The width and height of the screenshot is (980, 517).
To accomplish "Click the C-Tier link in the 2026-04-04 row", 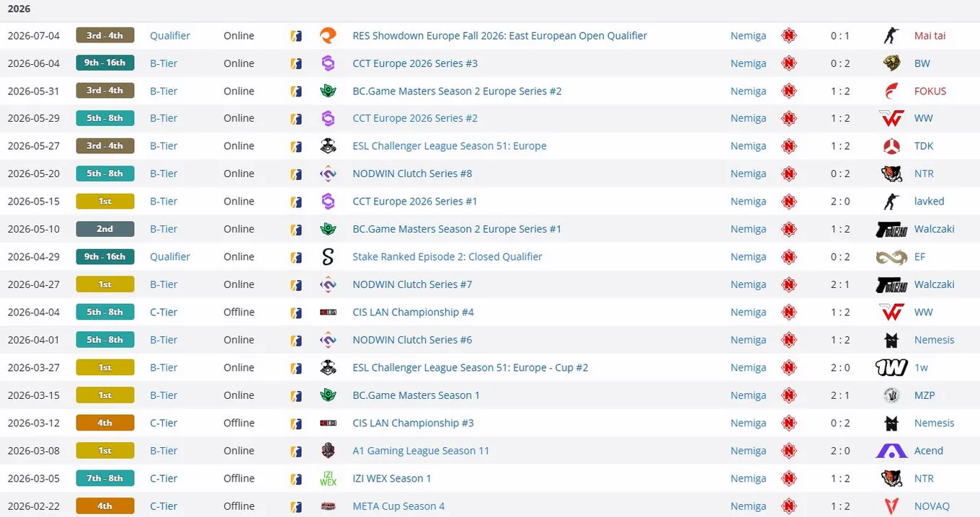I will tap(164, 312).
